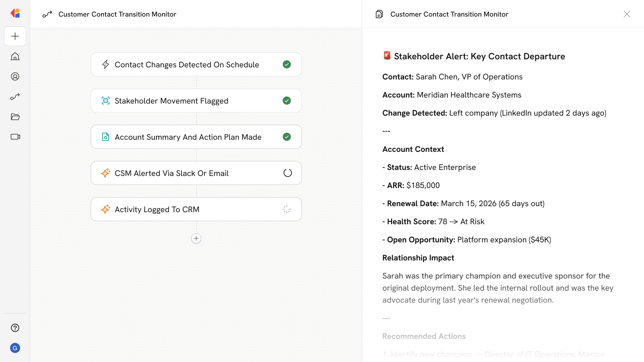
Task: Expand the Stakeholder Movement Flagged step
Action: point(196,101)
